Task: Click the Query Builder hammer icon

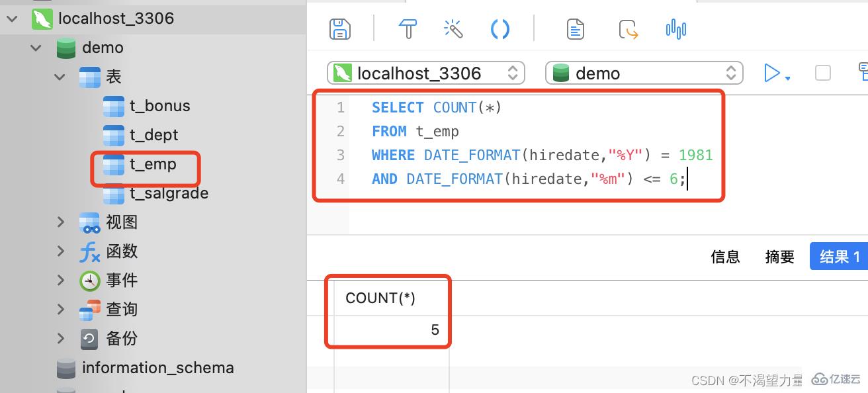Action: (x=408, y=29)
